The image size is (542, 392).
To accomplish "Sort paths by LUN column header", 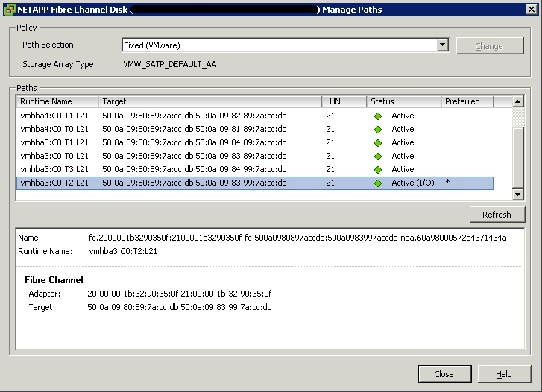I will coord(344,101).
